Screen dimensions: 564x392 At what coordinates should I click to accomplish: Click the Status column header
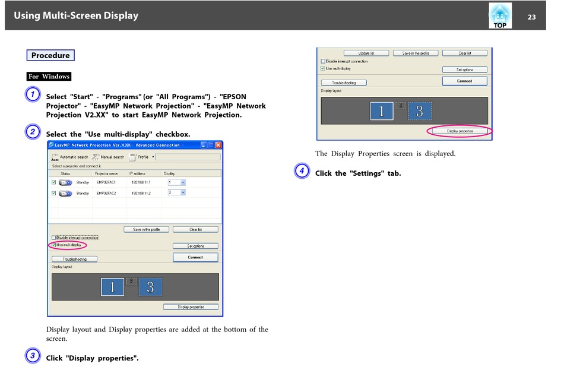tap(65, 173)
